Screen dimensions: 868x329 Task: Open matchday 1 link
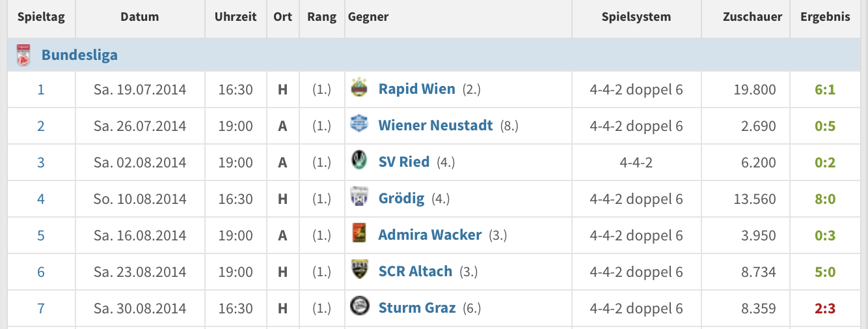(41, 89)
